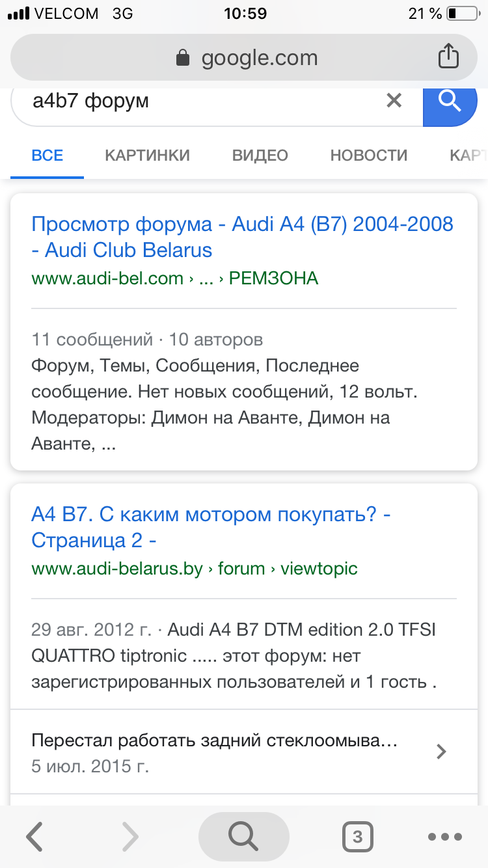Clear the search query with the X icon

tap(394, 101)
